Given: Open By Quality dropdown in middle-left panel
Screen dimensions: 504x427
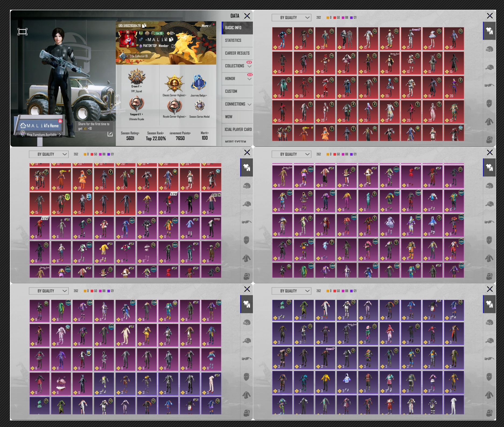Looking at the screenshot, I should coord(49,154).
